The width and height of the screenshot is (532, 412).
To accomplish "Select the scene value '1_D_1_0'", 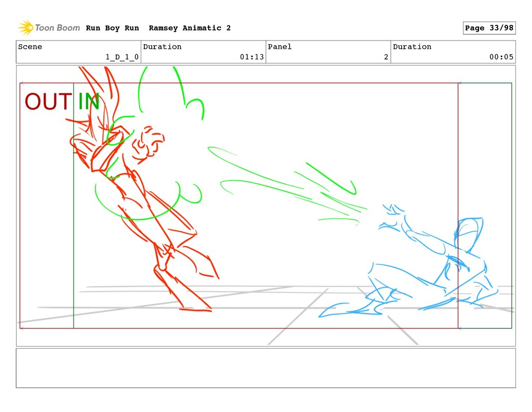I will click(x=122, y=57).
